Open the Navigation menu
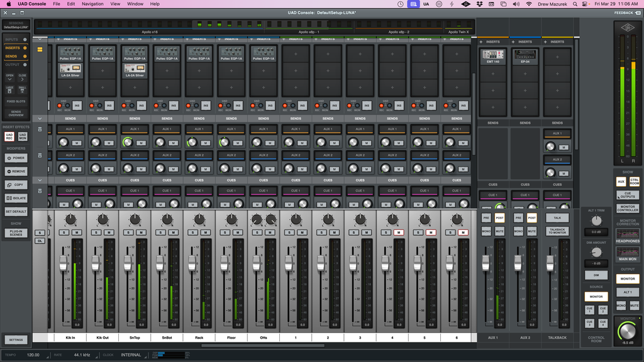644x362 pixels. tap(92, 4)
